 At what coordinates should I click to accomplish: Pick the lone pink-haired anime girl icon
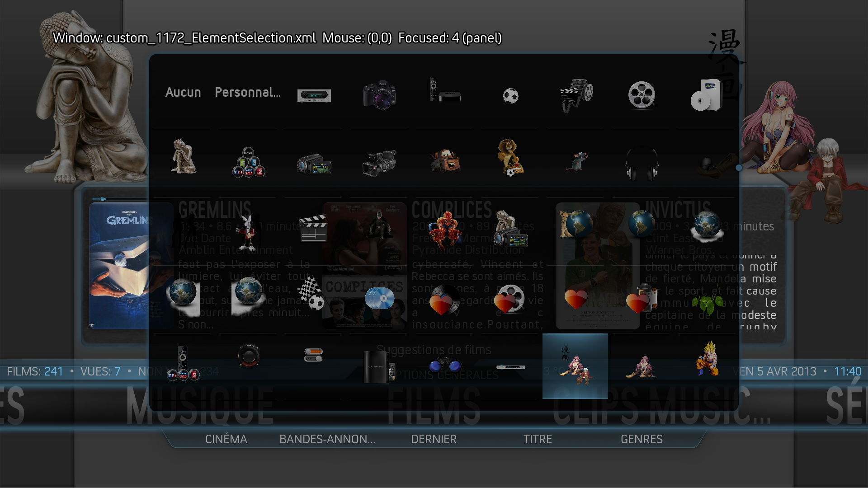coord(641,366)
